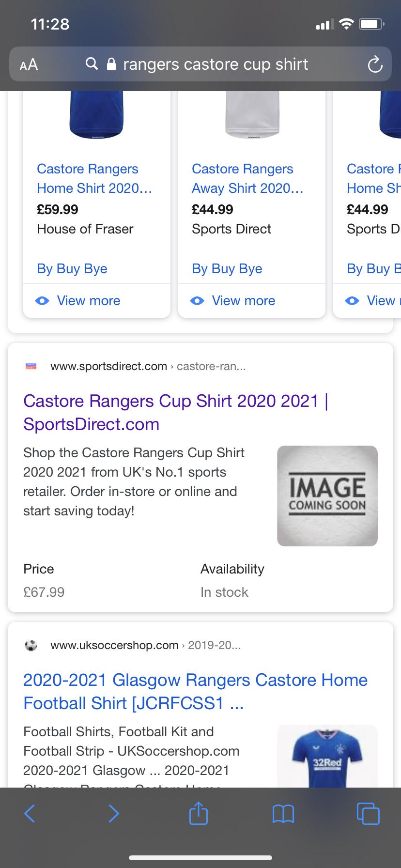Tap the blue Rangers 32Red shirt thumbnail
This screenshot has width=401, height=868.
tap(327, 756)
